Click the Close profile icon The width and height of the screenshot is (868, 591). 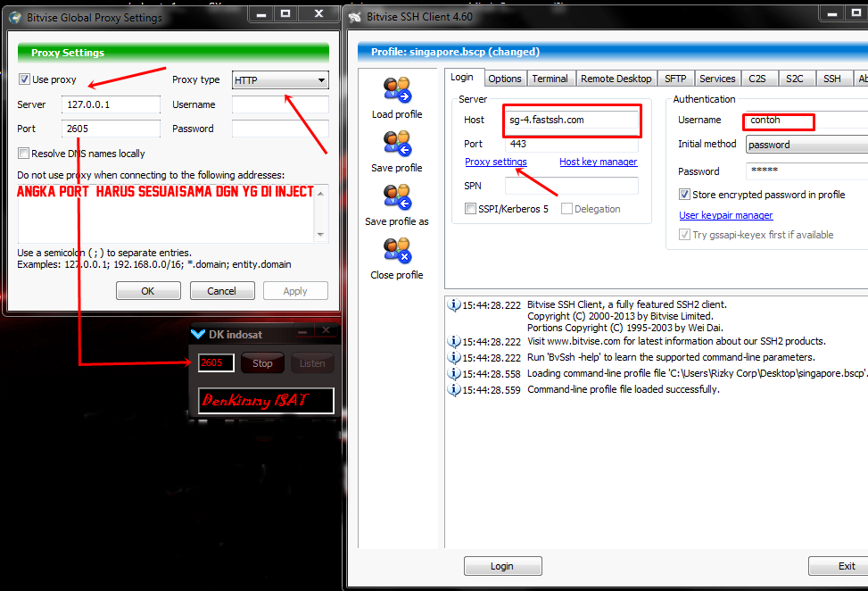coord(396,250)
